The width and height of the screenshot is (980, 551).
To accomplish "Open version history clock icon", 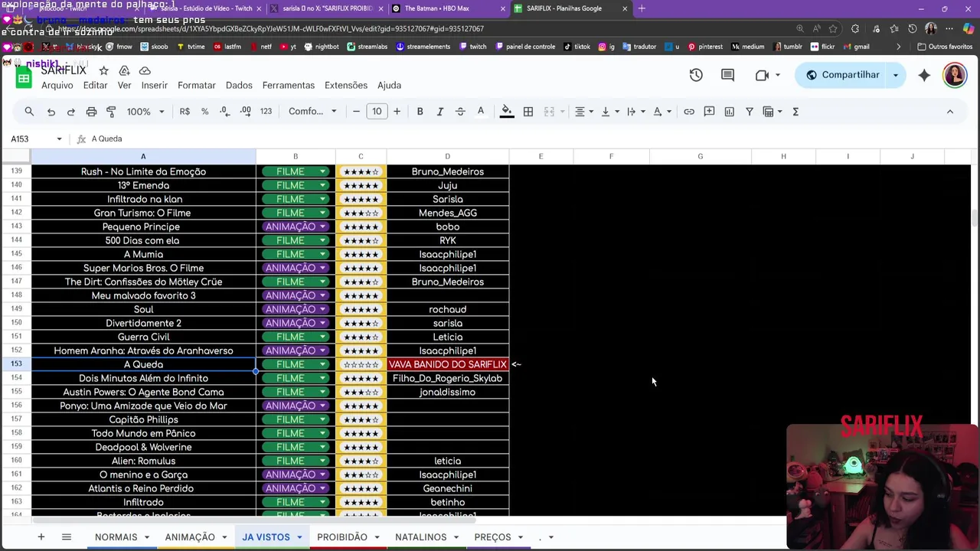I will 696,75.
